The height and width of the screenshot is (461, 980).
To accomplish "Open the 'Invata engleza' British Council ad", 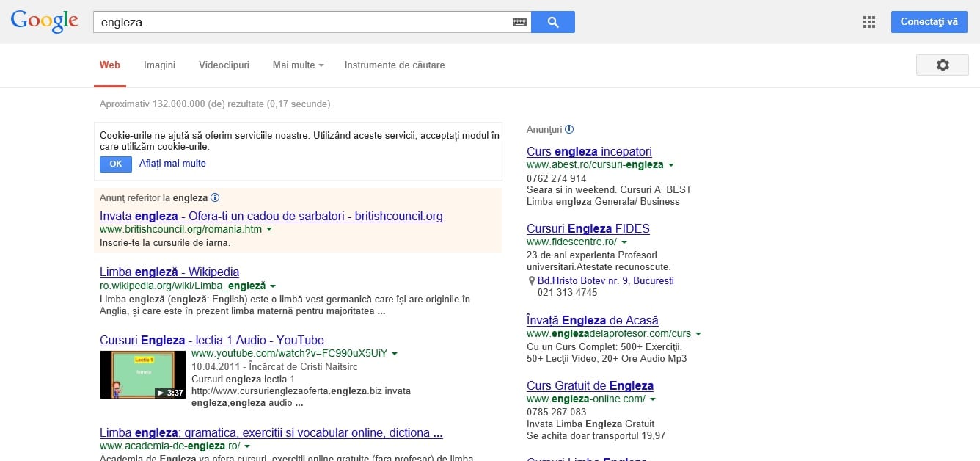I will click(271, 216).
